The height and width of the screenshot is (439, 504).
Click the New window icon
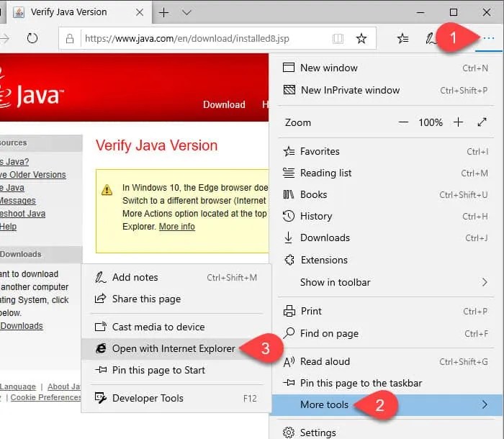(289, 68)
